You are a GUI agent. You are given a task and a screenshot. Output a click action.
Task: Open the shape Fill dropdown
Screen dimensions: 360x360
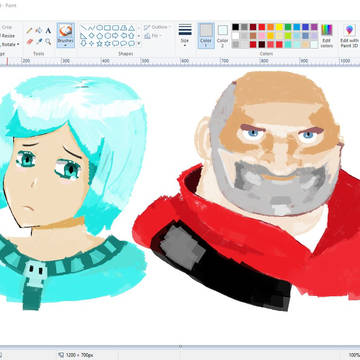click(x=153, y=36)
